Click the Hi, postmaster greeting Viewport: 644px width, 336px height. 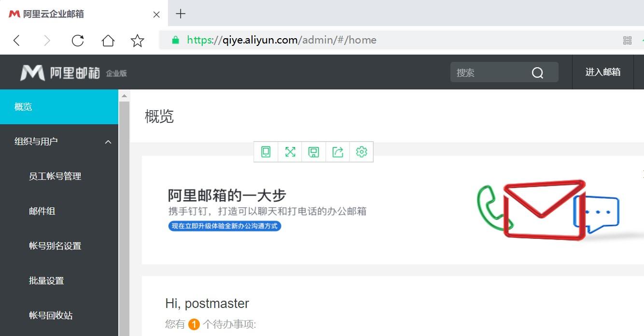point(207,304)
